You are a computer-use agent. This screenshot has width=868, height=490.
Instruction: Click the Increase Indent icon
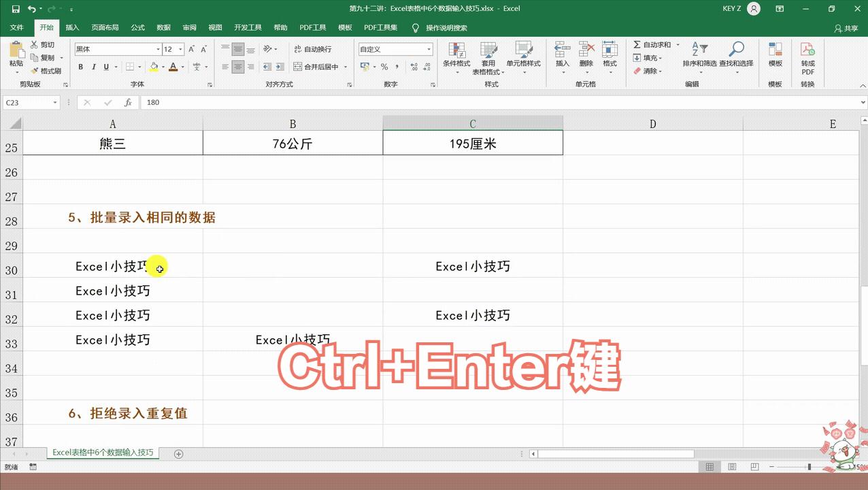click(280, 67)
